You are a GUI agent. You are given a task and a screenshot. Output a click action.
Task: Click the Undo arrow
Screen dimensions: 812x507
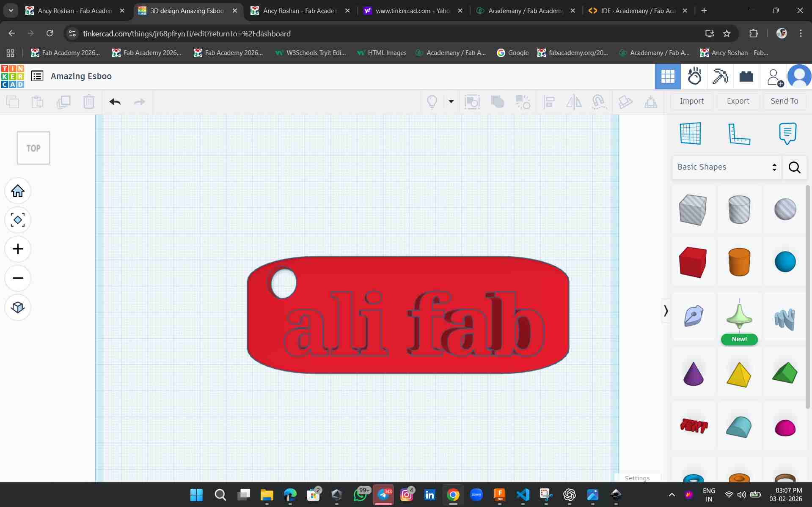115,101
